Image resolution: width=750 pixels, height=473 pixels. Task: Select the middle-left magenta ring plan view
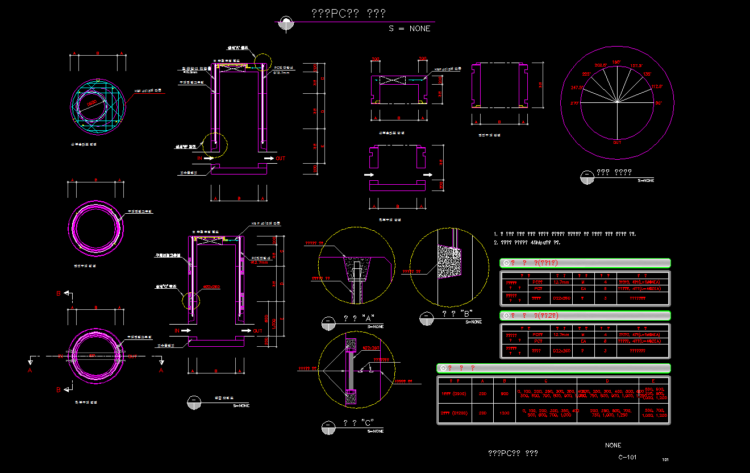coord(97,225)
